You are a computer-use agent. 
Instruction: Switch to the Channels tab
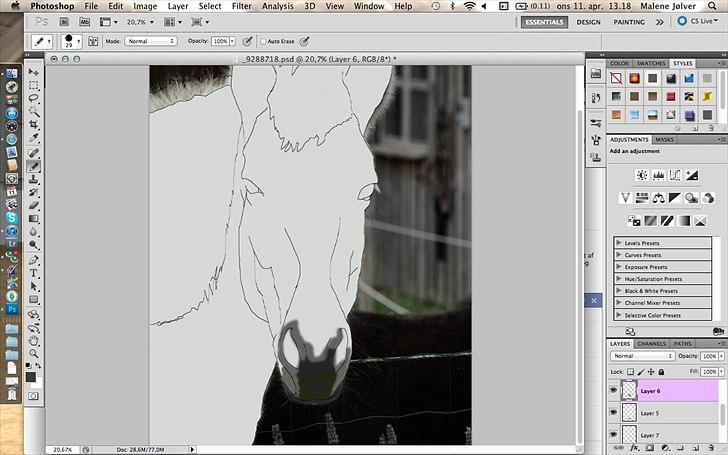coord(652,344)
